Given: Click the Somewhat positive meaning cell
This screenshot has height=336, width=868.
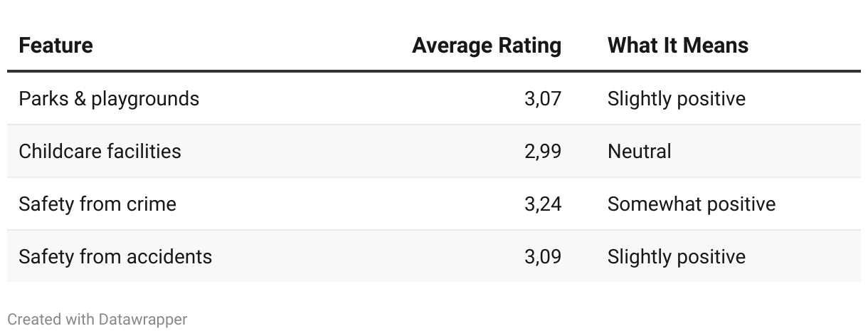Looking at the screenshot, I should [691, 204].
